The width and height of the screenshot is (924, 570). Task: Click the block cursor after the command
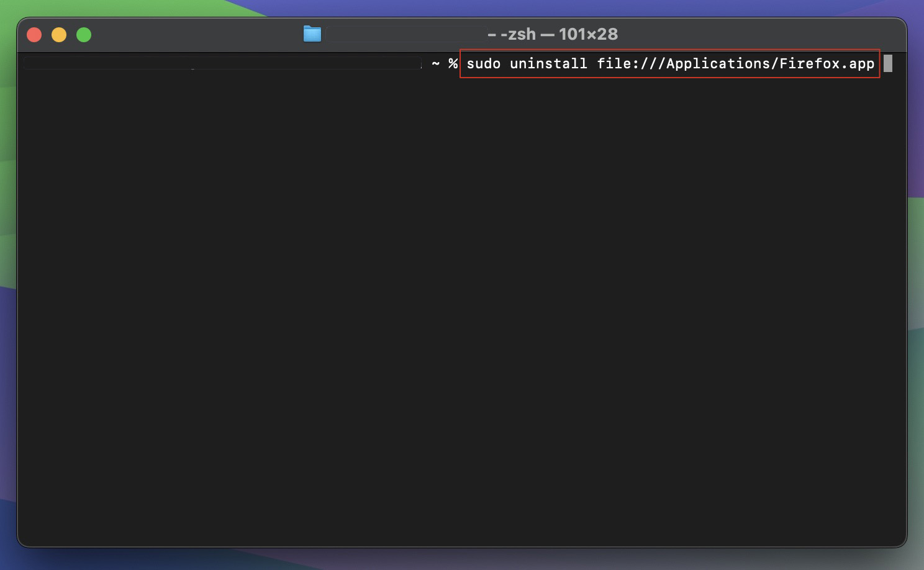coord(889,63)
